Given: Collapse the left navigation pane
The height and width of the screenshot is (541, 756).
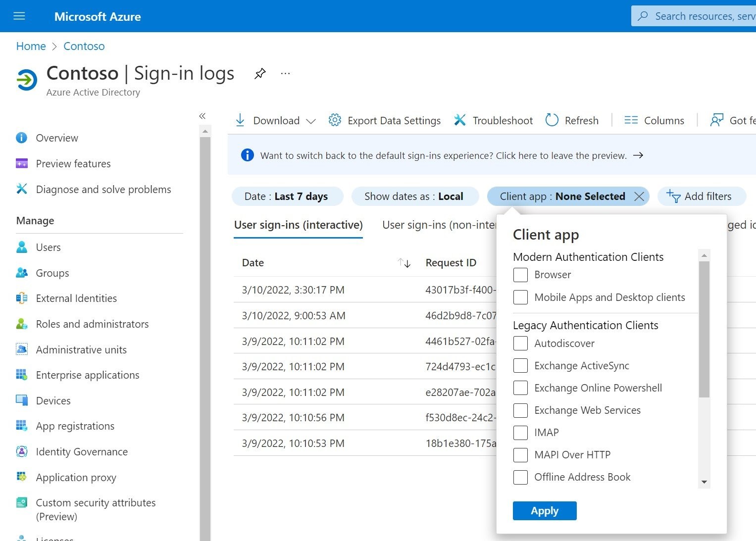Looking at the screenshot, I should tap(202, 116).
